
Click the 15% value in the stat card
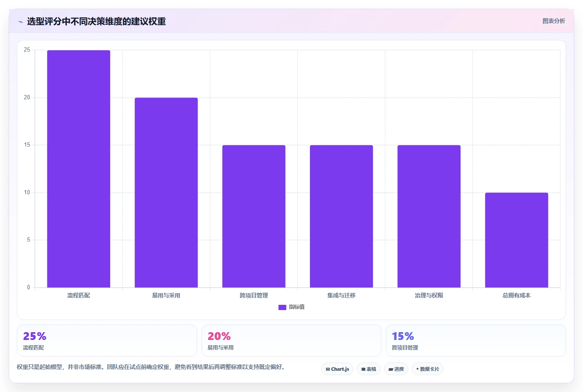click(x=403, y=336)
